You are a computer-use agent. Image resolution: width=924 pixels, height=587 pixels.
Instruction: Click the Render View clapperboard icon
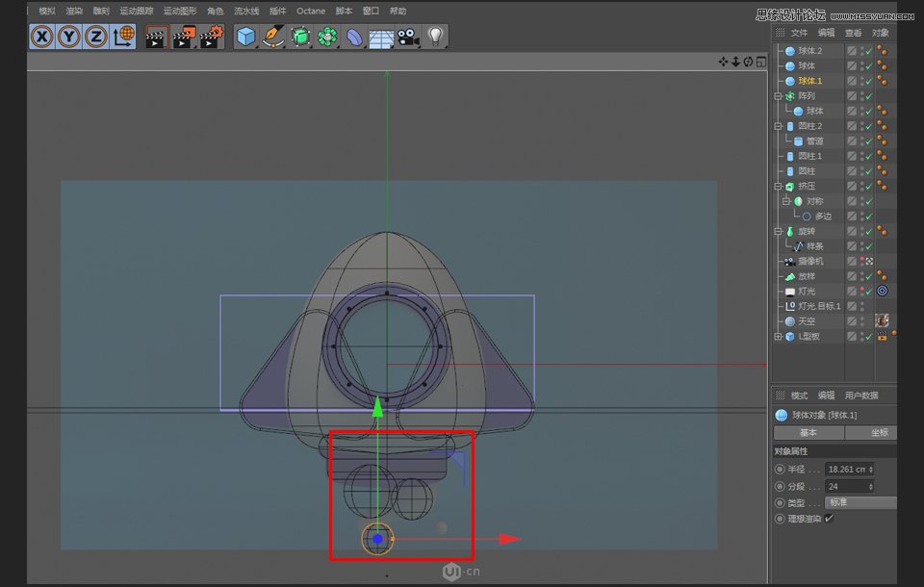click(x=157, y=37)
